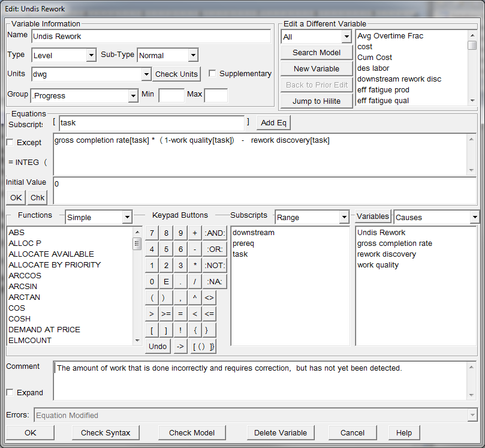Click the ^ exponent keypad button
Viewport: 485px width, 448px height.
point(195,298)
